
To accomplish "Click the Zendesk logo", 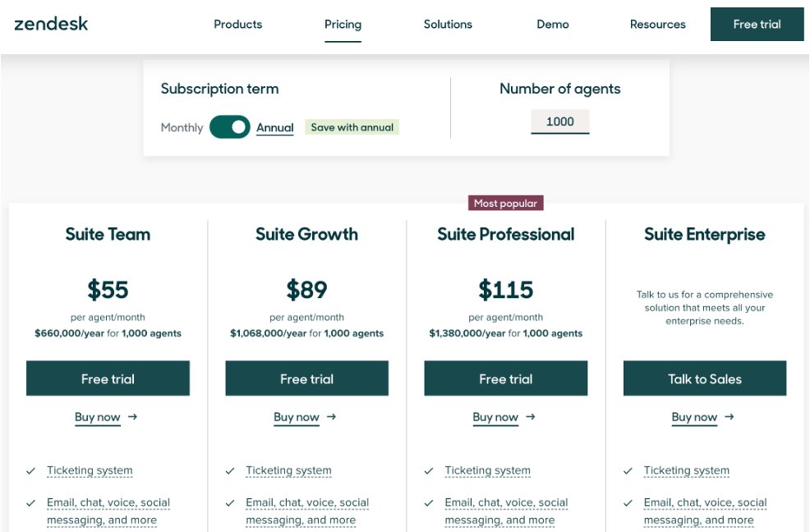I will click(x=51, y=23).
